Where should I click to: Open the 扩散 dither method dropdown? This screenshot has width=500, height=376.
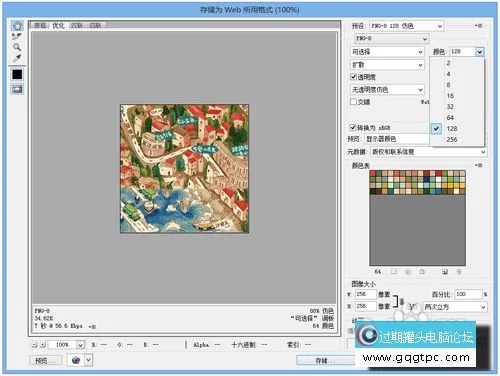387,65
